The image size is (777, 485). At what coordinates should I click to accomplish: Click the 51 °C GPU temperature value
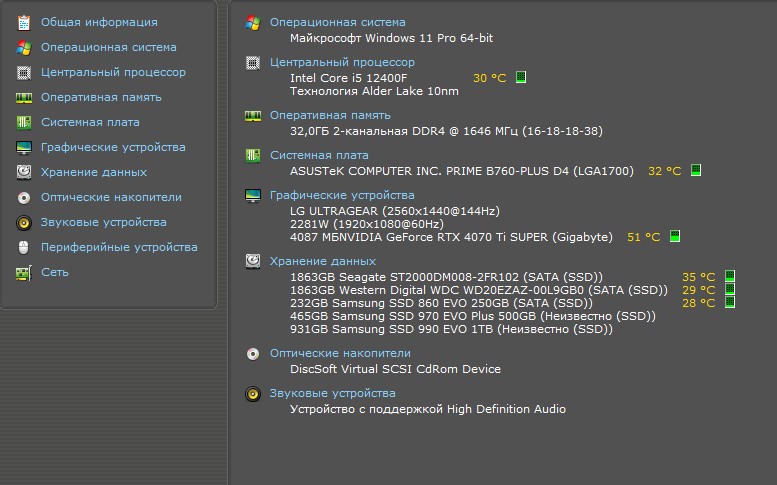point(644,237)
